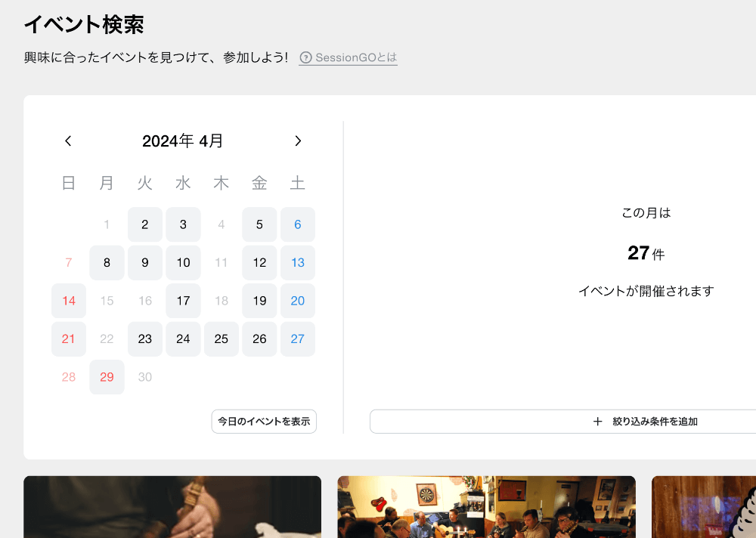Image resolution: width=756 pixels, height=538 pixels.
Task: Choose Saturday April 13 date
Action: pyautogui.click(x=298, y=263)
